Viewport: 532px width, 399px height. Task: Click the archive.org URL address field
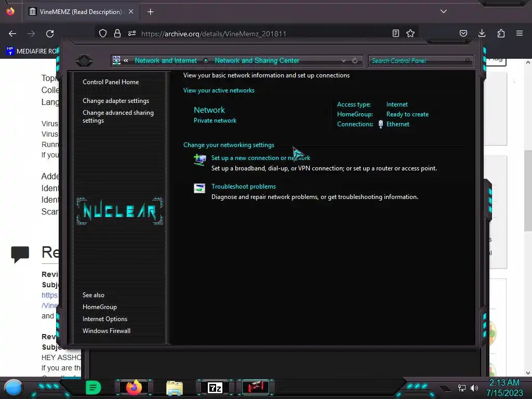click(x=214, y=34)
